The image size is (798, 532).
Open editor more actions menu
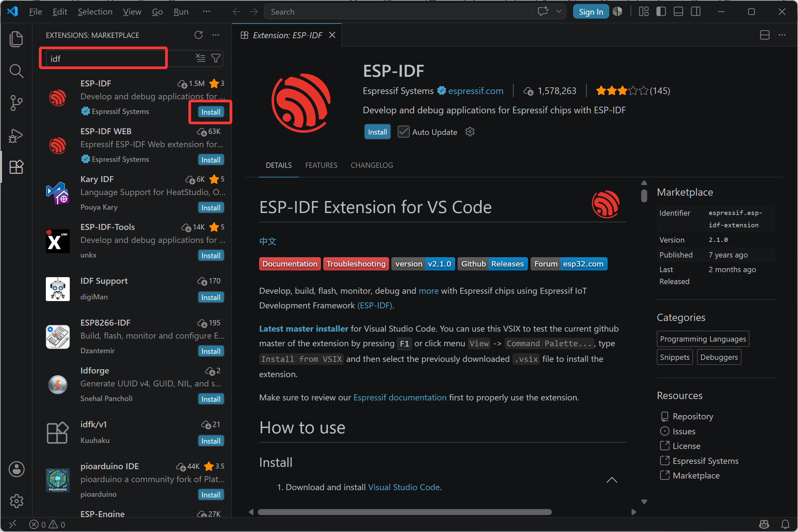tap(782, 35)
